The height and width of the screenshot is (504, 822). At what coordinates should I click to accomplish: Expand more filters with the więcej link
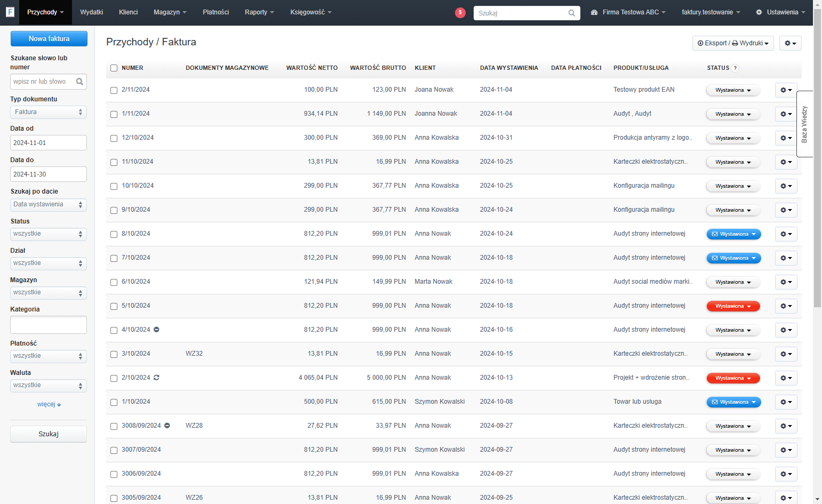pos(49,404)
